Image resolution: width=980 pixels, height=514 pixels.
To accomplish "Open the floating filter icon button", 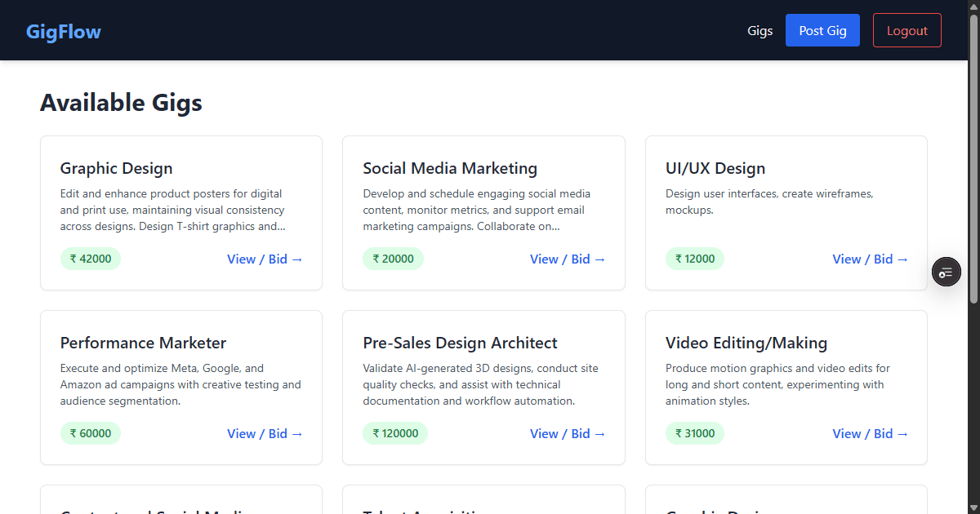I will pos(946,272).
